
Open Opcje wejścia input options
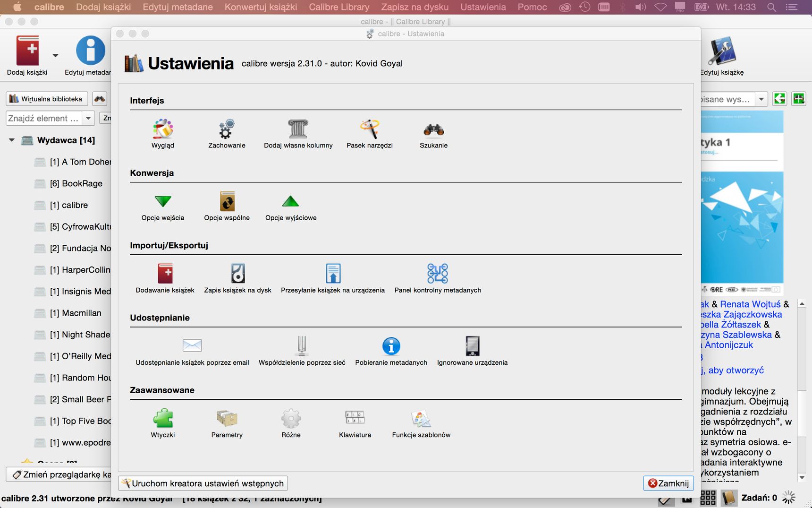click(x=162, y=207)
